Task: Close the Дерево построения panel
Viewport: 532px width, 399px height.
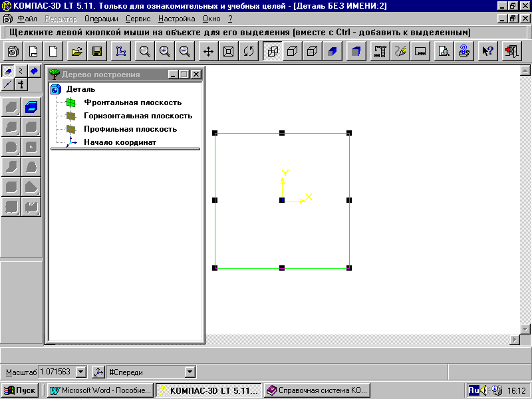Action: point(196,74)
